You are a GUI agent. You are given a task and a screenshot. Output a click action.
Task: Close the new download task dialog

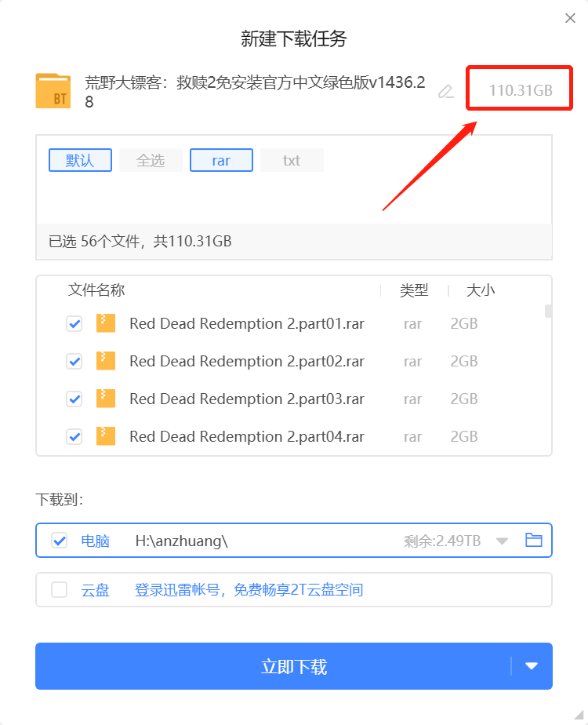571,18
